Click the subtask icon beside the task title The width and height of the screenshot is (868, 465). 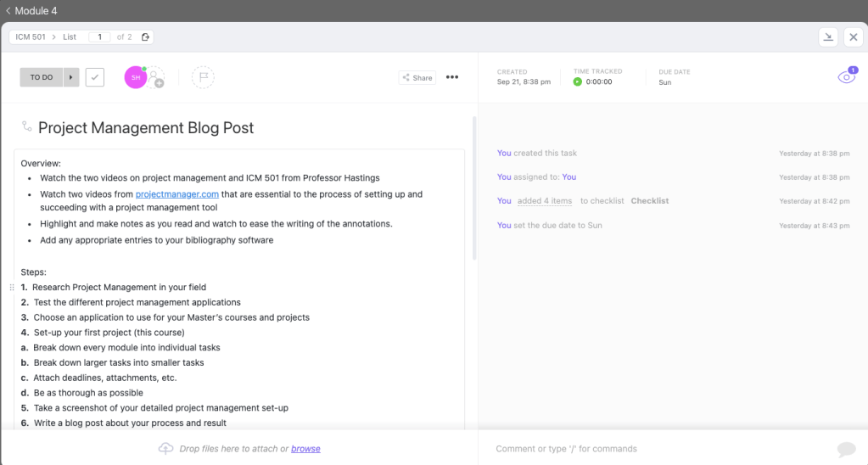click(x=27, y=127)
